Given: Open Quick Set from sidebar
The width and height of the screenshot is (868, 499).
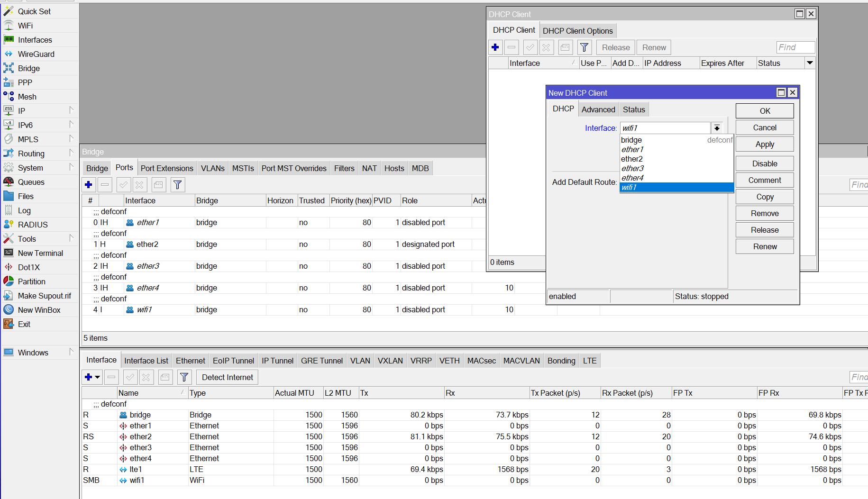Looking at the screenshot, I should click(34, 11).
